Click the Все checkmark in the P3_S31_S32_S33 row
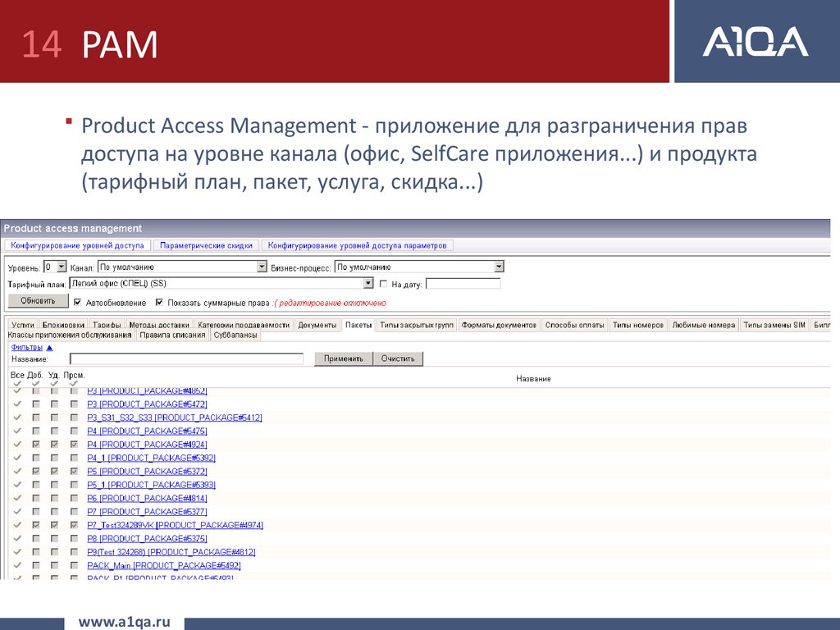 click(x=17, y=418)
